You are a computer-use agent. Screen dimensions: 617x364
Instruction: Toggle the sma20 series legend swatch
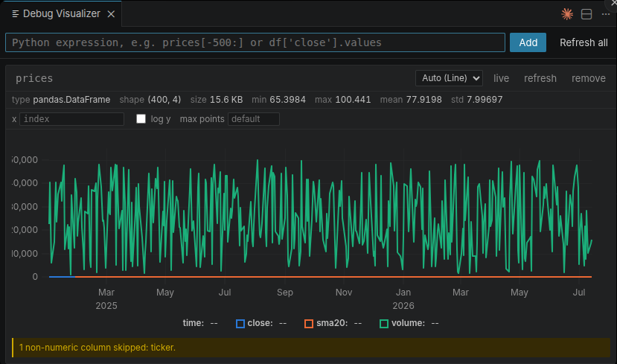click(309, 324)
